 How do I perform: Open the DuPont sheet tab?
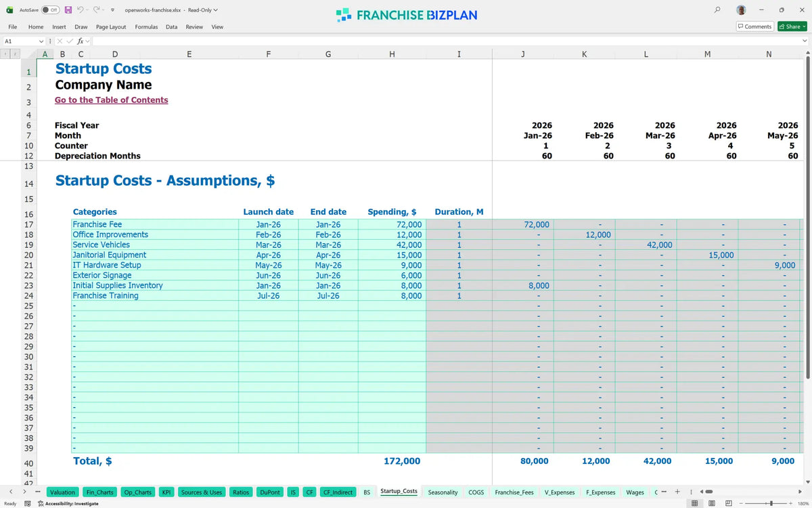(271, 492)
